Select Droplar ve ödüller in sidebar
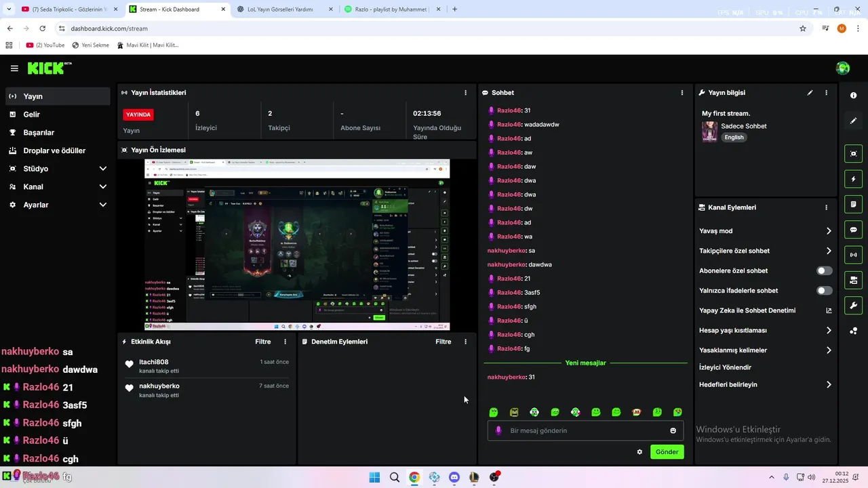This screenshot has width=868, height=488. pyautogui.click(x=58, y=150)
